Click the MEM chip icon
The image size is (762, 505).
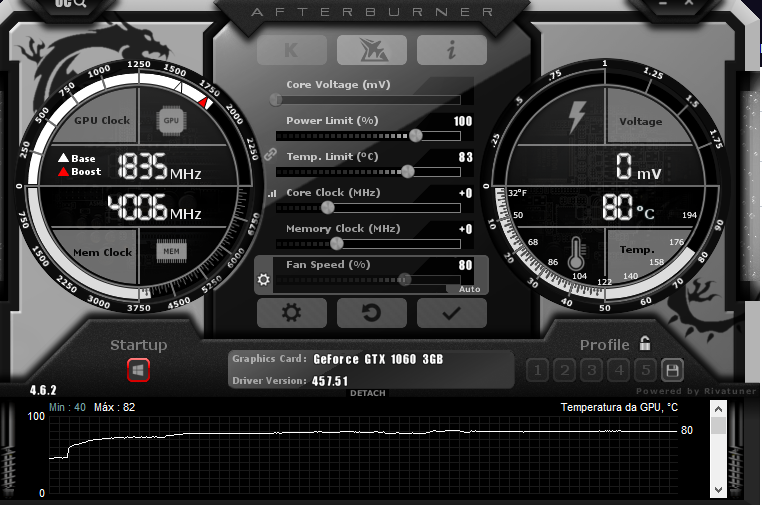coord(171,251)
